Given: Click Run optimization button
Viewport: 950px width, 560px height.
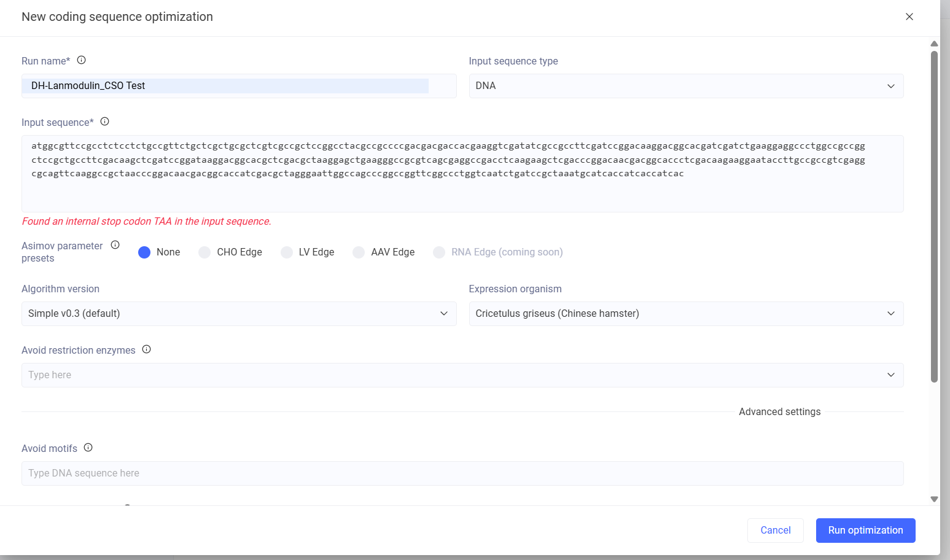Looking at the screenshot, I should (865, 531).
